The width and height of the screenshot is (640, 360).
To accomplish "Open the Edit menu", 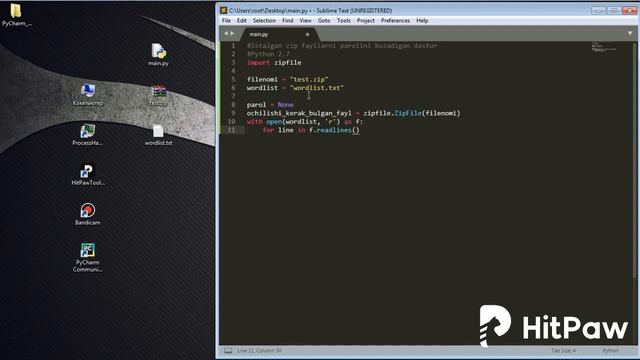I will click(242, 20).
